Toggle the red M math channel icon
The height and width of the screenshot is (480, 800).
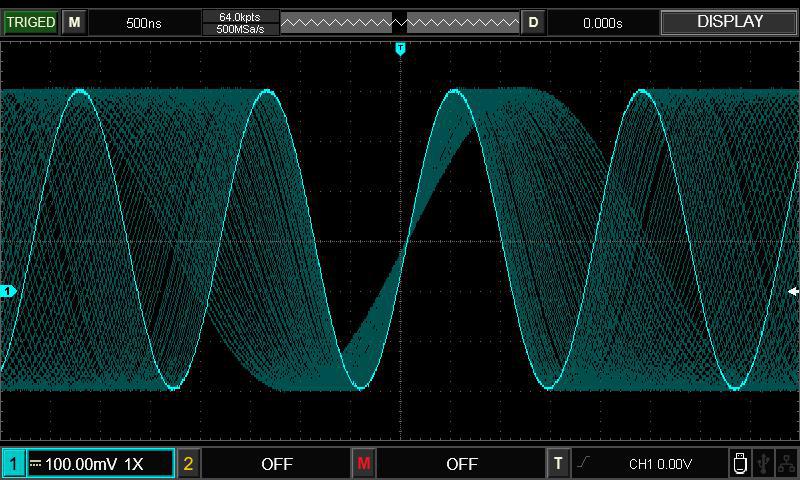pyautogui.click(x=363, y=464)
